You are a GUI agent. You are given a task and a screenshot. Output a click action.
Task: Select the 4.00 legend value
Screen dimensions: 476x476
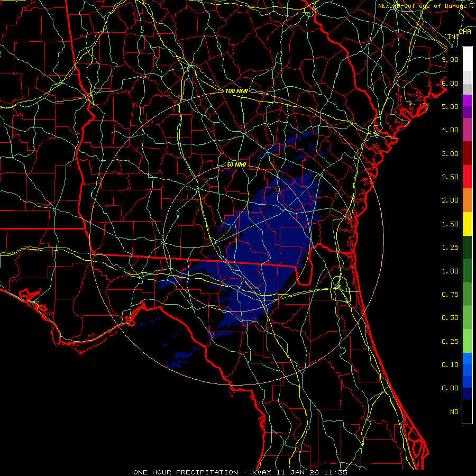(450, 130)
